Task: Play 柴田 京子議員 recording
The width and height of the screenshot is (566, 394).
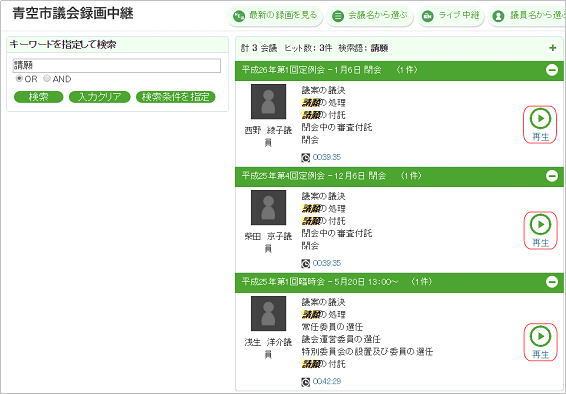Action: [540, 231]
